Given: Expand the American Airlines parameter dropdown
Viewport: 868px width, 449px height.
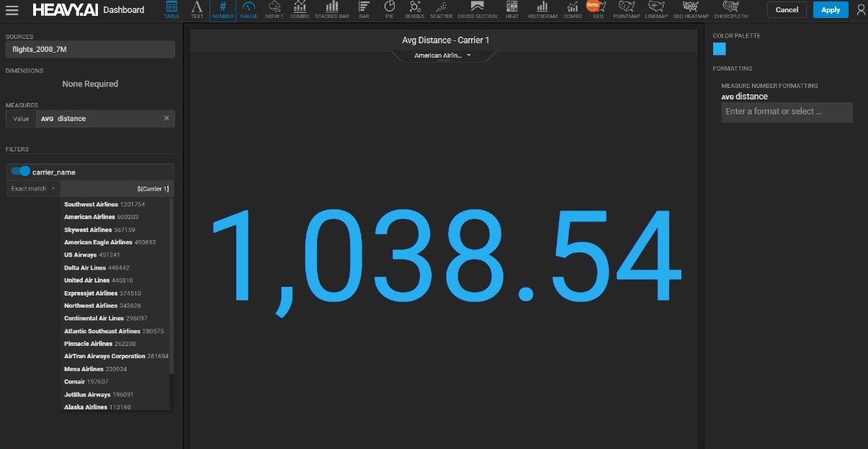Looking at the screenshot, I should (x=443, y=55).
